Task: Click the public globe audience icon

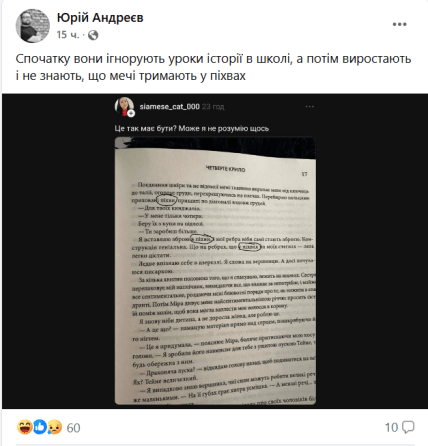Action: (93, 35)
